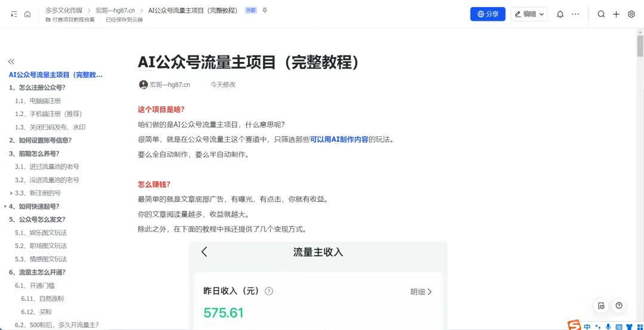Screen dimensions: 644x330
Task: Open the settings gear
Action: click(631, 14)
